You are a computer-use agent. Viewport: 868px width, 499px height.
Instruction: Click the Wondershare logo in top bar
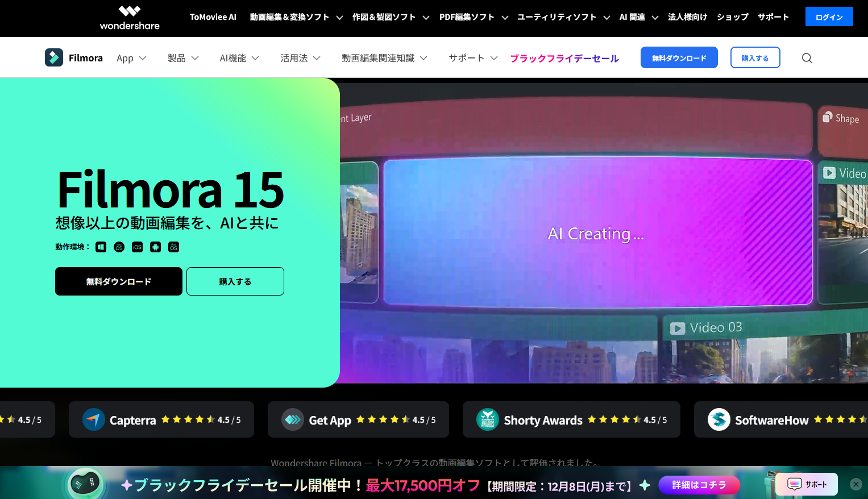(x=130, y=18)
